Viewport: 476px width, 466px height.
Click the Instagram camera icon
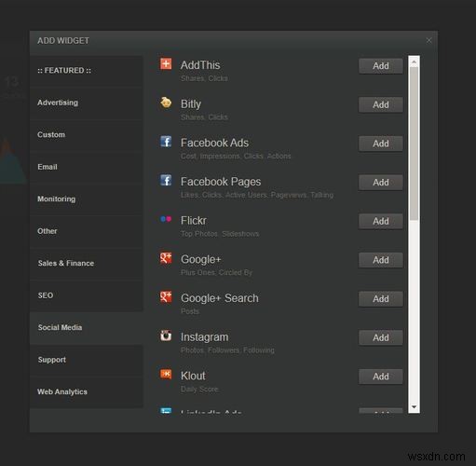(x=166, y=336)
